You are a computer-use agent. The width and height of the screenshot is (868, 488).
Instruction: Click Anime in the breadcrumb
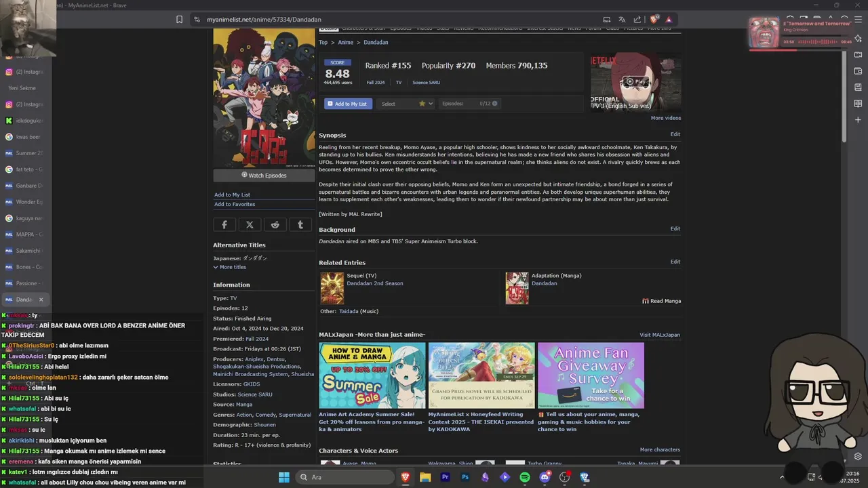pyautogui.click(x=346, y=42)
